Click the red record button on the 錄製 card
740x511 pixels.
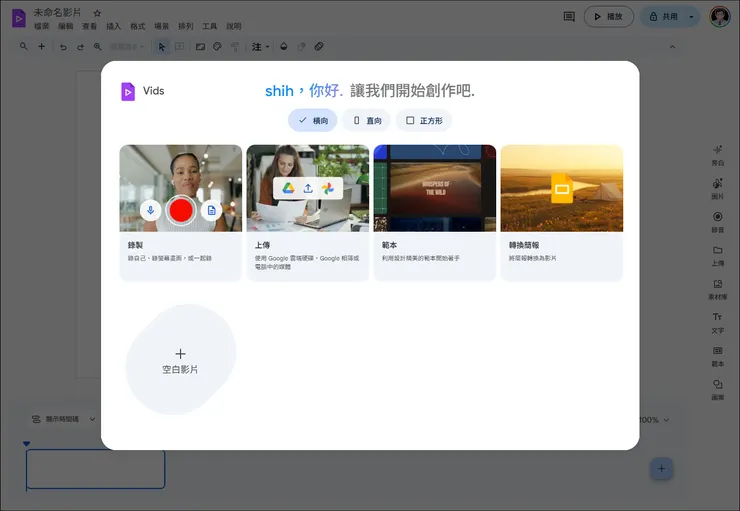point(181,210)
